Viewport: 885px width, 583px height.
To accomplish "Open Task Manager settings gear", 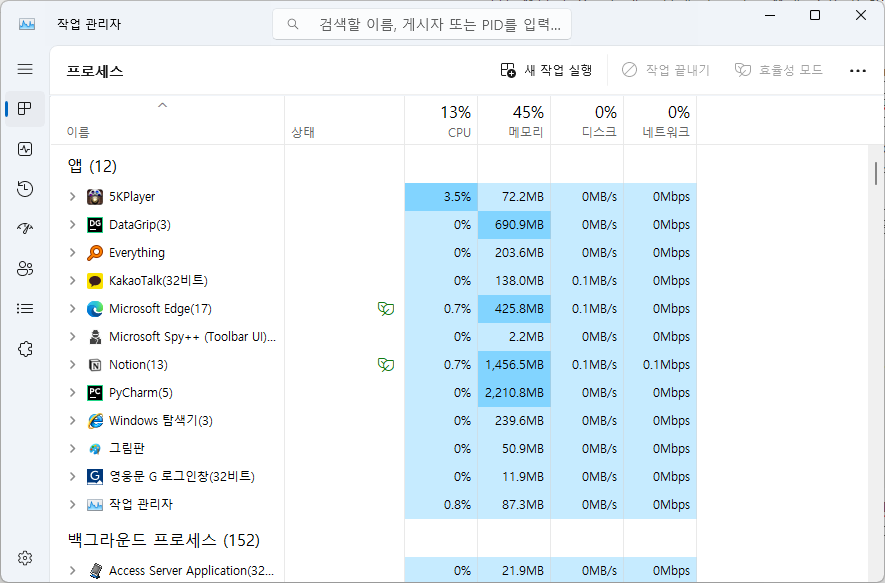I will (25, 558).
